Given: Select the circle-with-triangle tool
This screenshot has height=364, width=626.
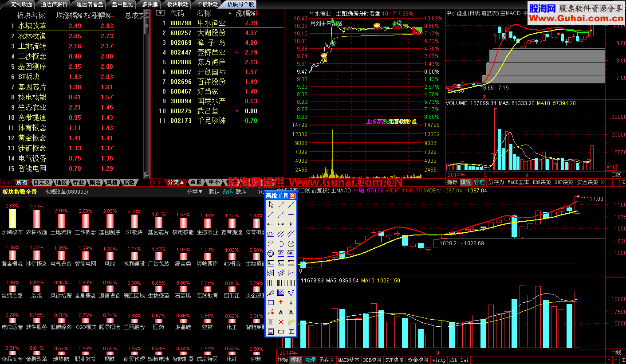Looking at the screenshot, I should (271, 253).
